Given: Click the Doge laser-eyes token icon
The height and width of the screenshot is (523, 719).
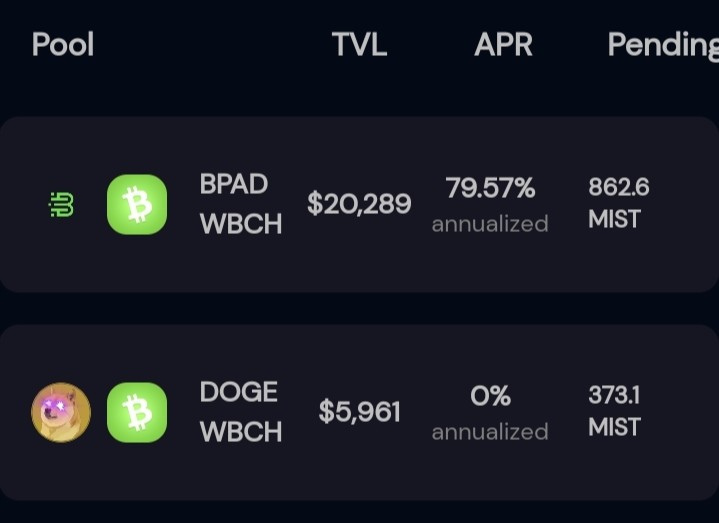Looking at the screenshot, I should [x=61, y=413].
